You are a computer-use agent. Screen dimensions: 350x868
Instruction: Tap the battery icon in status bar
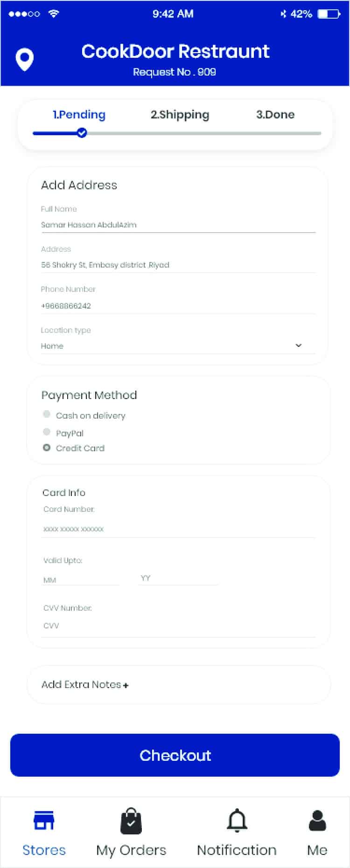(329, 14)
